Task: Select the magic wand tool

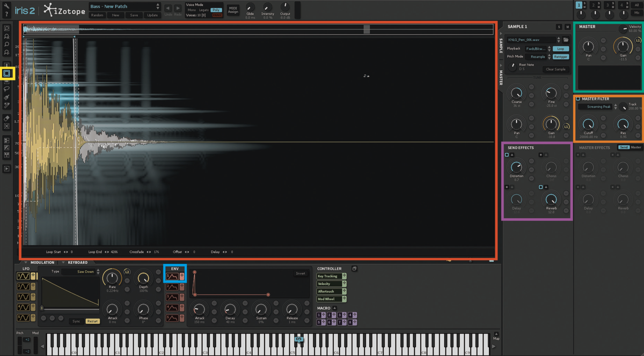Action: 6,106
